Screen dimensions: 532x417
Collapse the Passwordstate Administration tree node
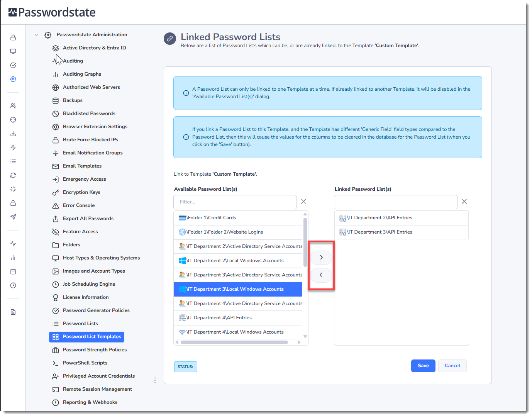tap(36, 35)
